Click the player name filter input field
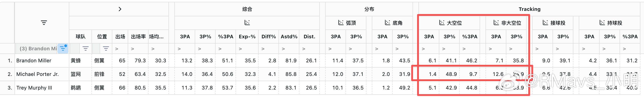The height and width of the screenshot is (97, 644). click(36, 48)
